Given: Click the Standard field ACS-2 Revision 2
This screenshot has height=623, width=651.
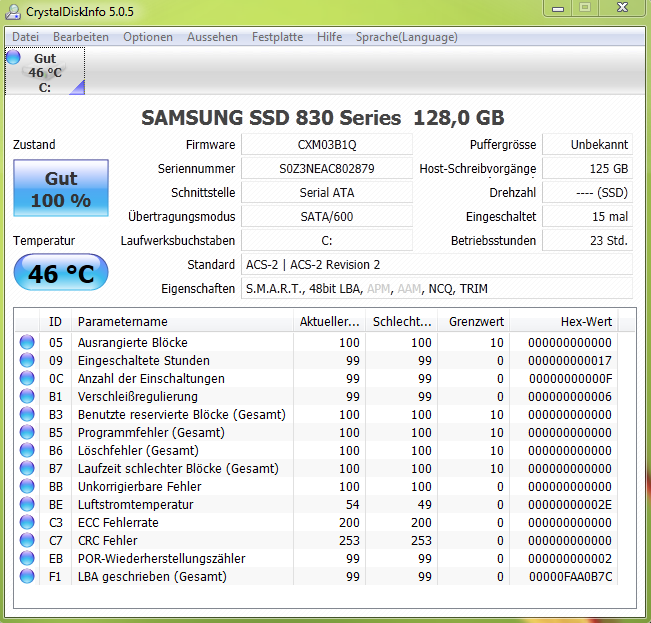Looking at the screenshot, I should click(437, 264).
